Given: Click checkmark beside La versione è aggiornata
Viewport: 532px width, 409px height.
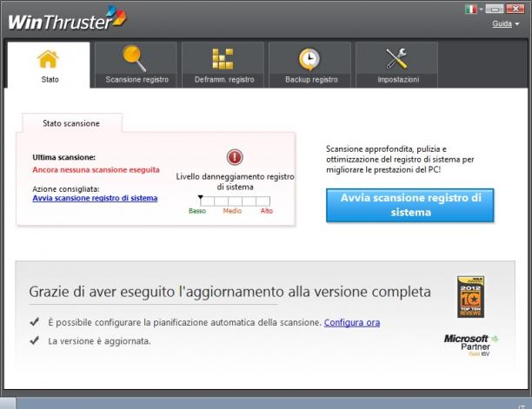Looking at the screenshot, I should [34, 340].
